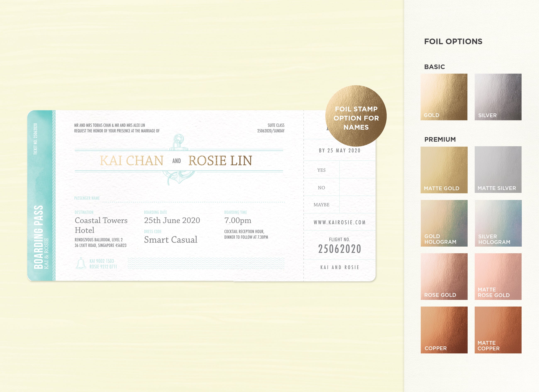Choose the Silver foil swatch
The height and width of the screenshot is (392, 539).
pyautogui.click(x=498, y=97)
